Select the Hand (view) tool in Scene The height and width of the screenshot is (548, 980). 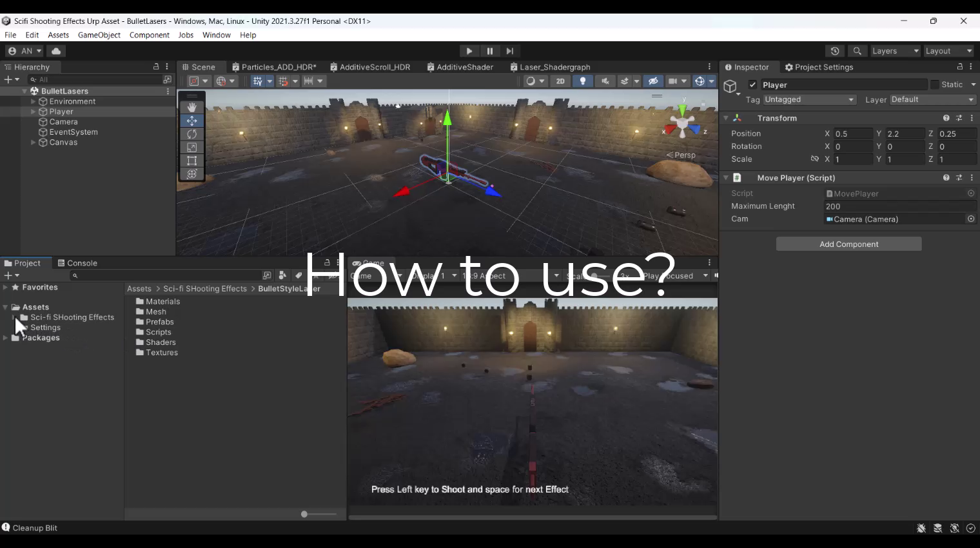tap(191, 107)
